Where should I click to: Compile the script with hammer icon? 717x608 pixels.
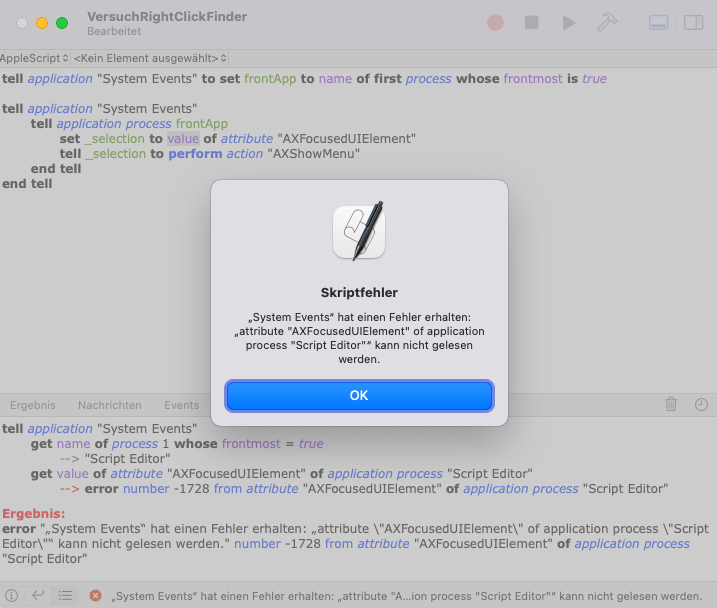[x=607, y=22]
